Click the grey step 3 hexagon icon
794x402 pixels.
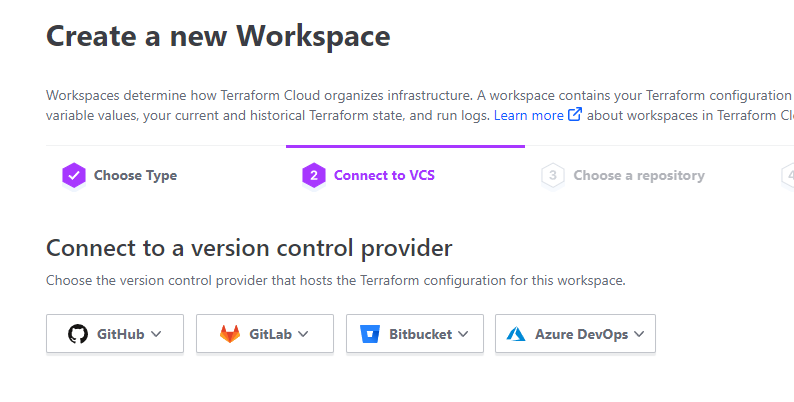552,176
